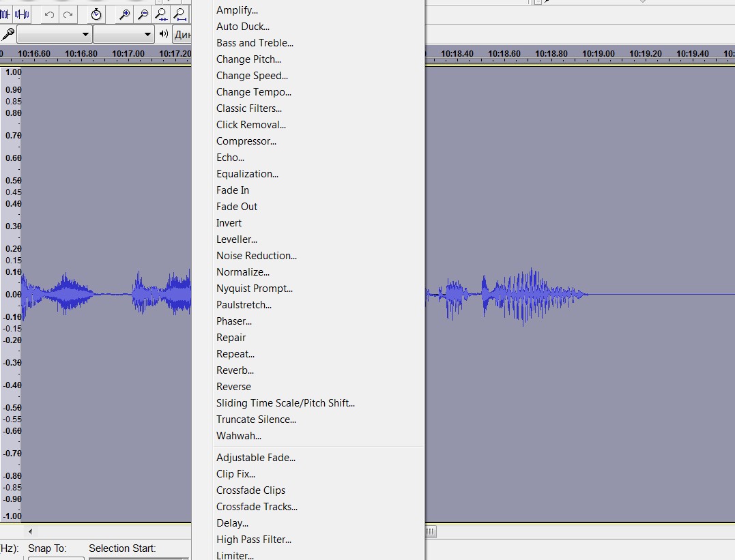The height and width of the screenshot is (560, 735).
Task: Click vertical scale value 0.50
Action: pos(13,181)
